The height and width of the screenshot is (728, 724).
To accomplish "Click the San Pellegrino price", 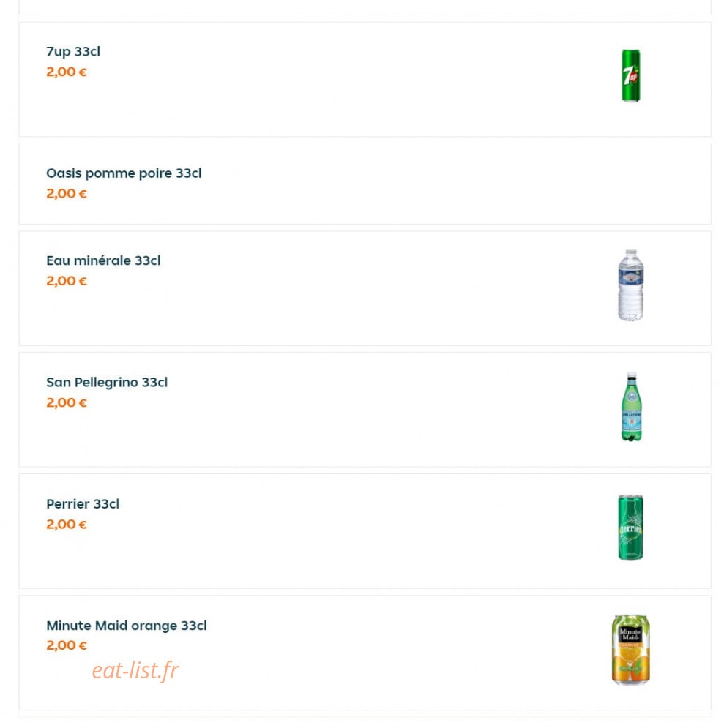I will tap(67, 402).
